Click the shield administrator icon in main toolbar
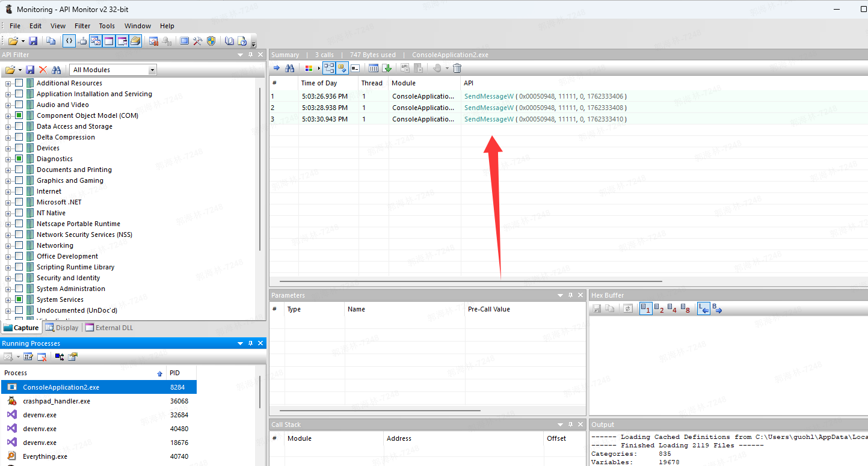 (211, 41)
